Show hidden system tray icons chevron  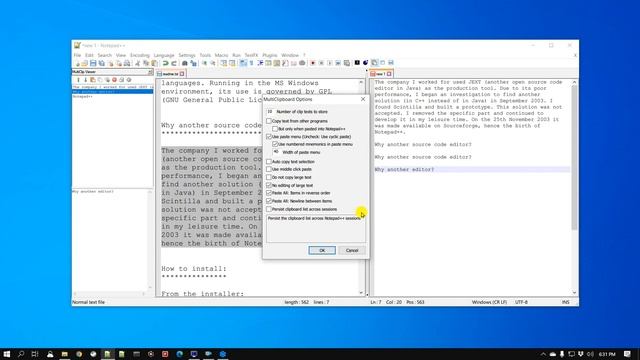tap(543, 354)
